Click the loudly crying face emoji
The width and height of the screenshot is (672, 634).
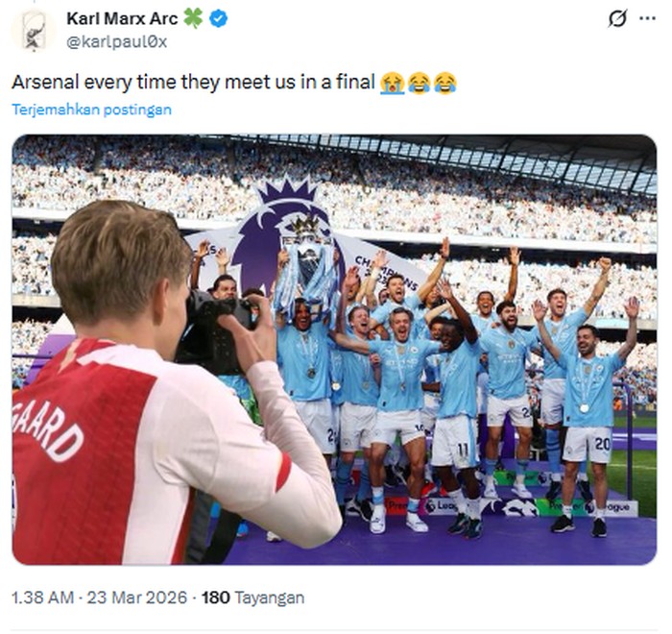tap(392, 83)
